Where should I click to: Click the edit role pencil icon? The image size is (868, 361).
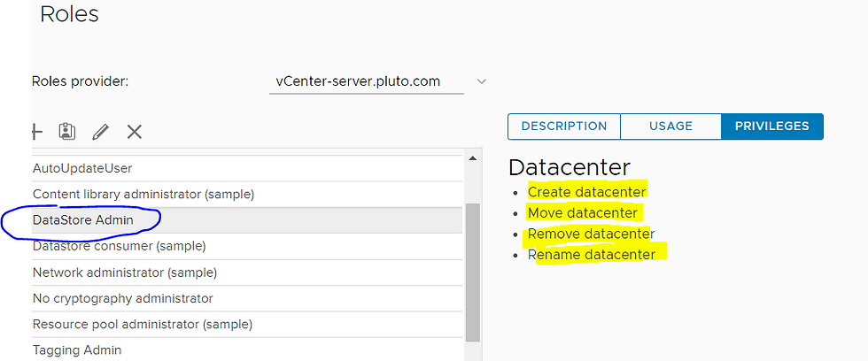pos(100,132)
